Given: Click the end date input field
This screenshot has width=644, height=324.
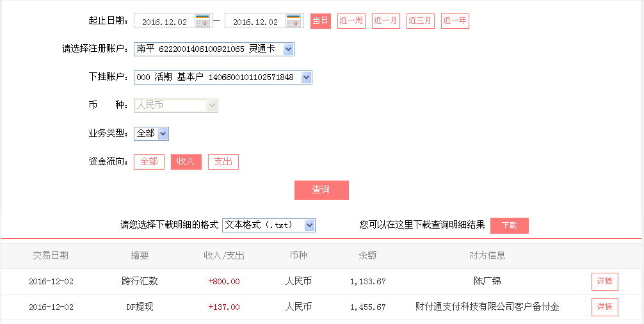Looking at the screenshot, I should click(255, 22).
